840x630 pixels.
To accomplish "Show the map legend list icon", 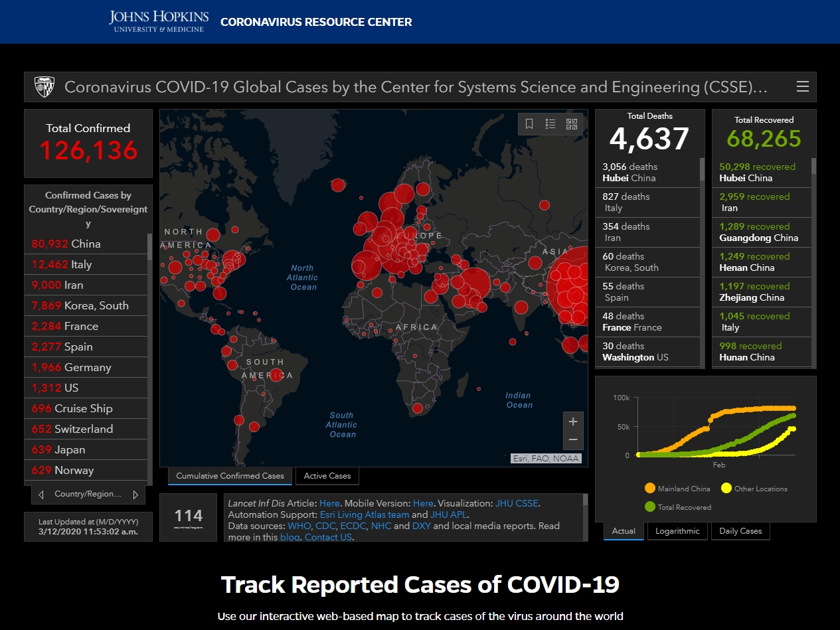I will [x=550, y=124].
